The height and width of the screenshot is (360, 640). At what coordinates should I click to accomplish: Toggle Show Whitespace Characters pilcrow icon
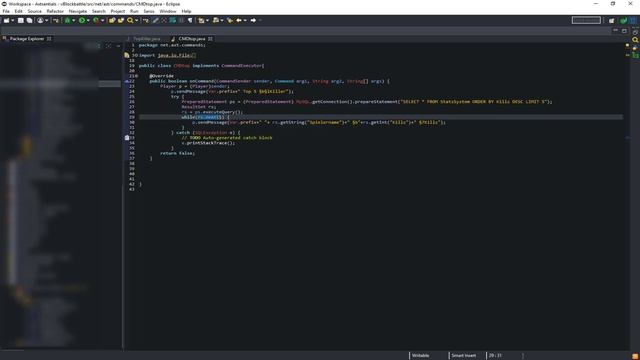pos(190,20)
